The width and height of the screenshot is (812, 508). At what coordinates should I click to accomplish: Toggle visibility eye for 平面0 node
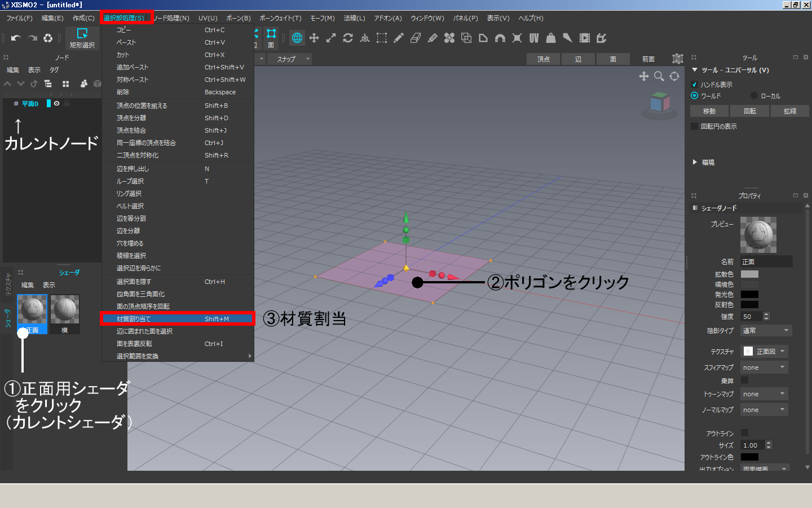[x=56, y=103]
